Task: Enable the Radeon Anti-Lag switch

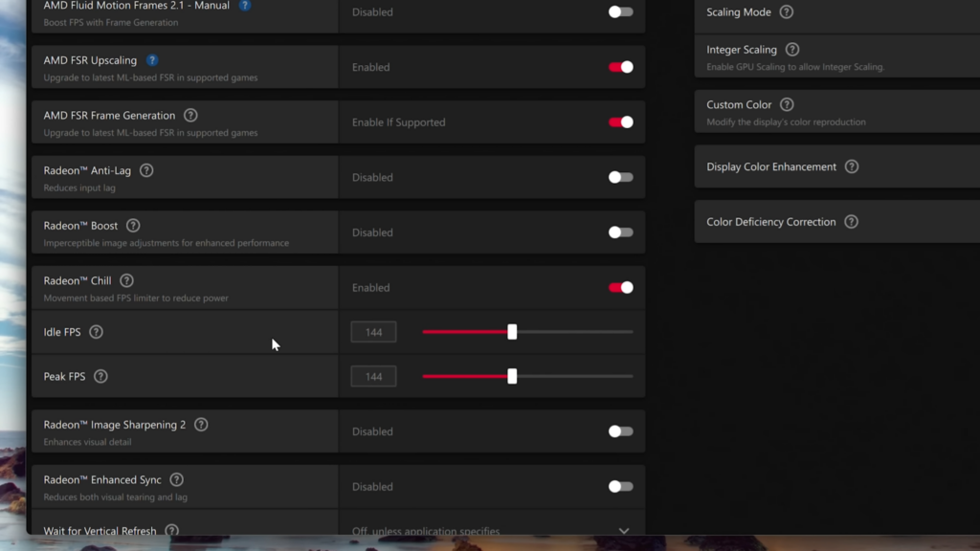Action: pyautogui.click(x=620, y=177)
